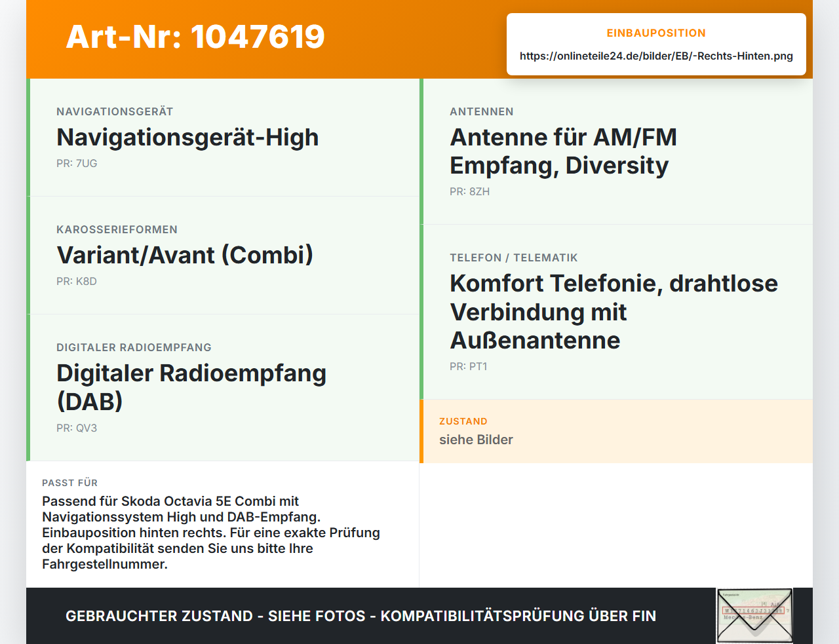Select the Skoda Octavia 5E compatibility paragraph
The height and width of the screenshot is (644, 839).
[211, 533]
